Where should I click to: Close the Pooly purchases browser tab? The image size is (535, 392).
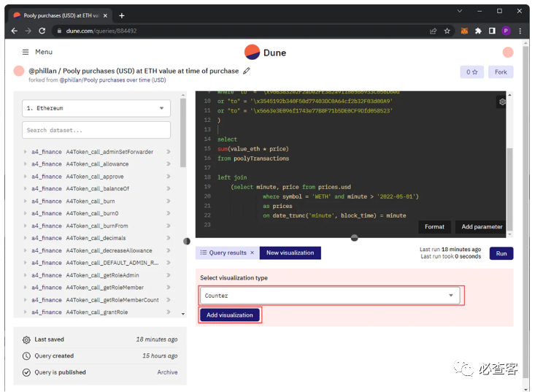click(x=105, y=15)
